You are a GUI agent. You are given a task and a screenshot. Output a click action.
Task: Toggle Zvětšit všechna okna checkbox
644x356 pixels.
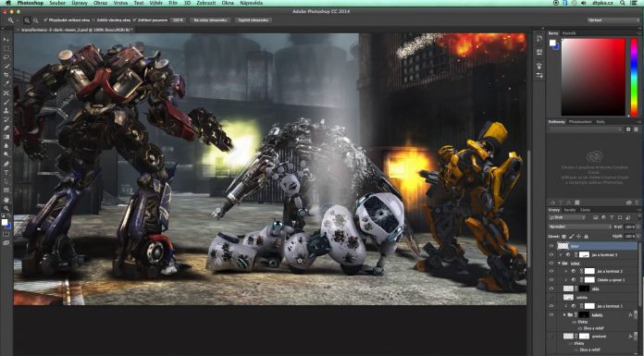(x=93, y=20)
